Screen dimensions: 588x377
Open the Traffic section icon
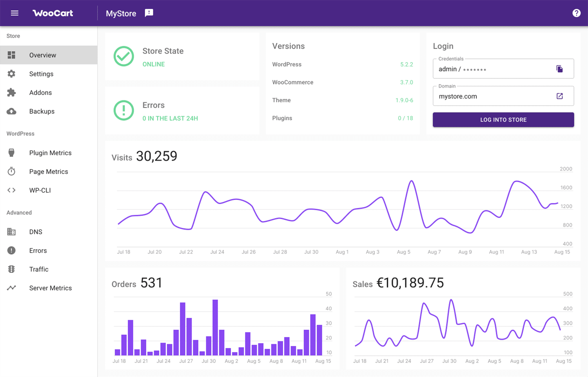tap(12, 269)
